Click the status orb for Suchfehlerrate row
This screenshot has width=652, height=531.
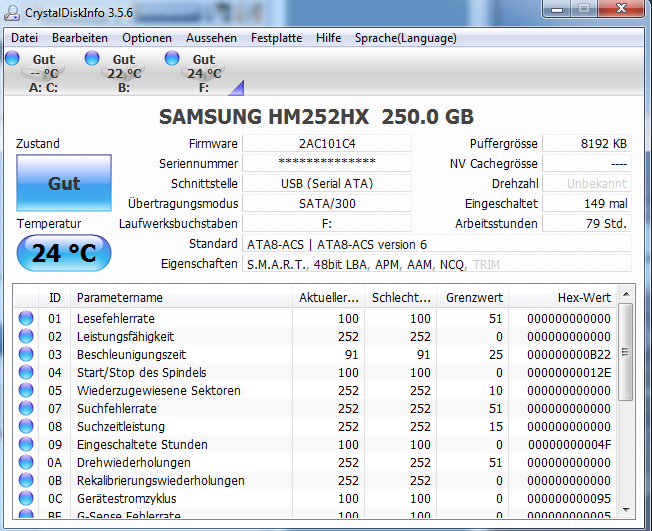pos(26,408)
